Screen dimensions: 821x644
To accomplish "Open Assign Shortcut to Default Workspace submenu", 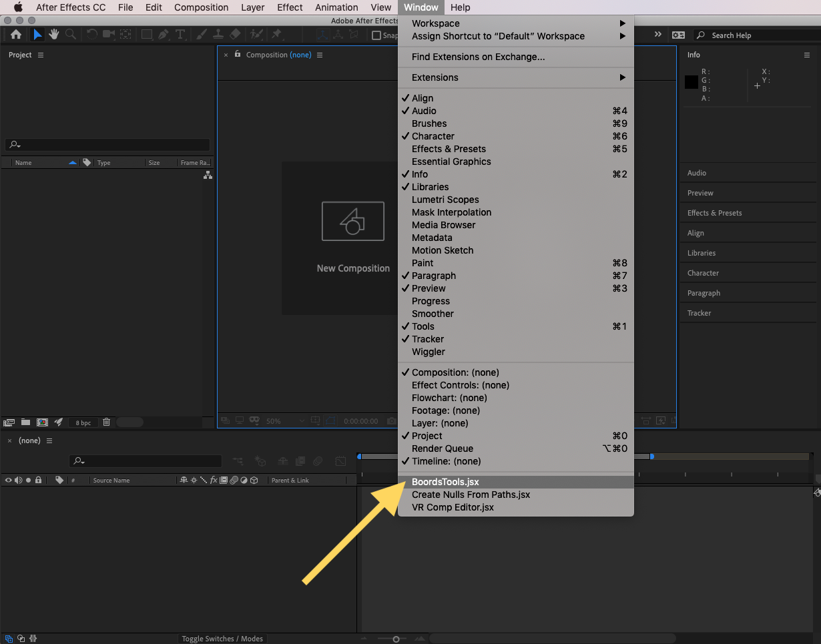I will coord(515,36).
